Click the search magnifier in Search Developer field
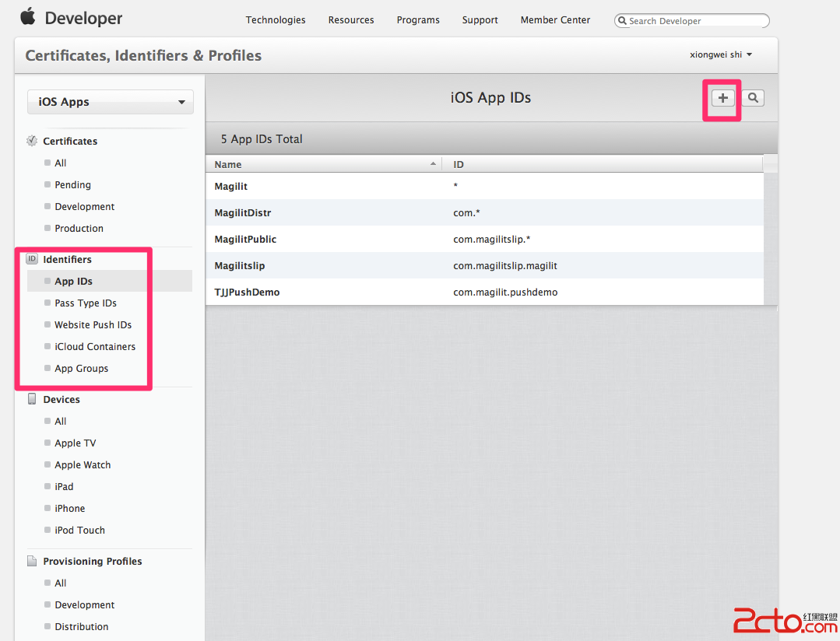Image resolution: width=840 pixels, height=641 pixels. click(623, 21)
